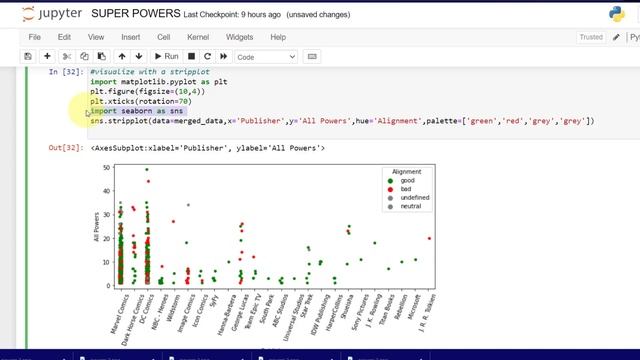
Task: Interrupt the kernel with stop icon
Action: click(x=191, y=57)
